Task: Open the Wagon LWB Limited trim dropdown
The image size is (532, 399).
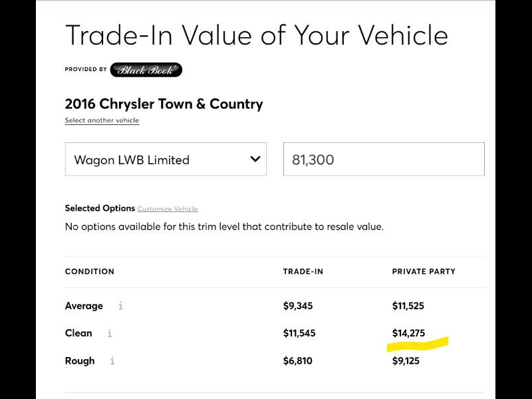Action: click(x=166, y=160)
